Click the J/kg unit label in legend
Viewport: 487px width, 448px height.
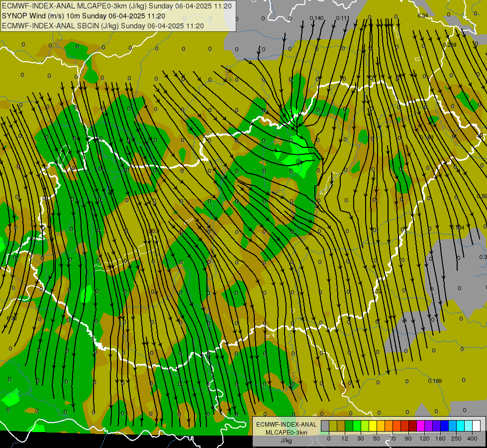point(286,441)
